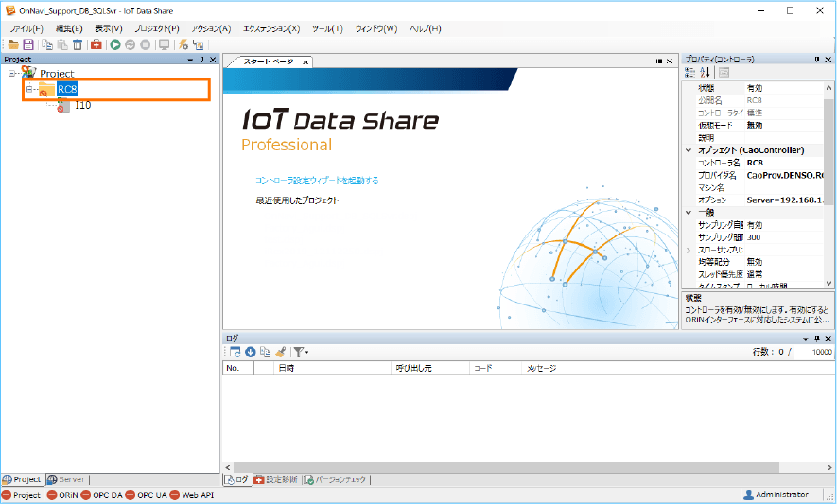Click the delete trash can toolbar icon

77,44
